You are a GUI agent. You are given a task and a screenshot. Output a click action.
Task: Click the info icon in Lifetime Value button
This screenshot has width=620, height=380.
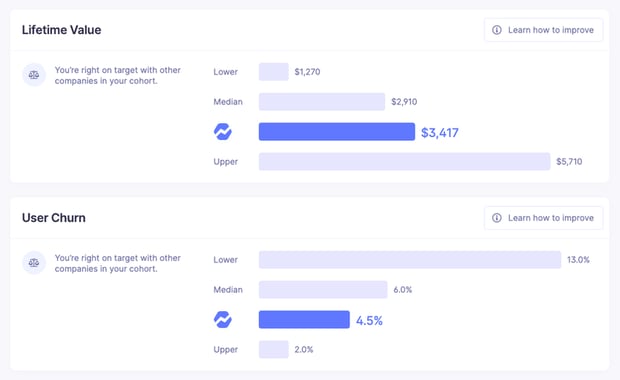click(x=497, y=30)
